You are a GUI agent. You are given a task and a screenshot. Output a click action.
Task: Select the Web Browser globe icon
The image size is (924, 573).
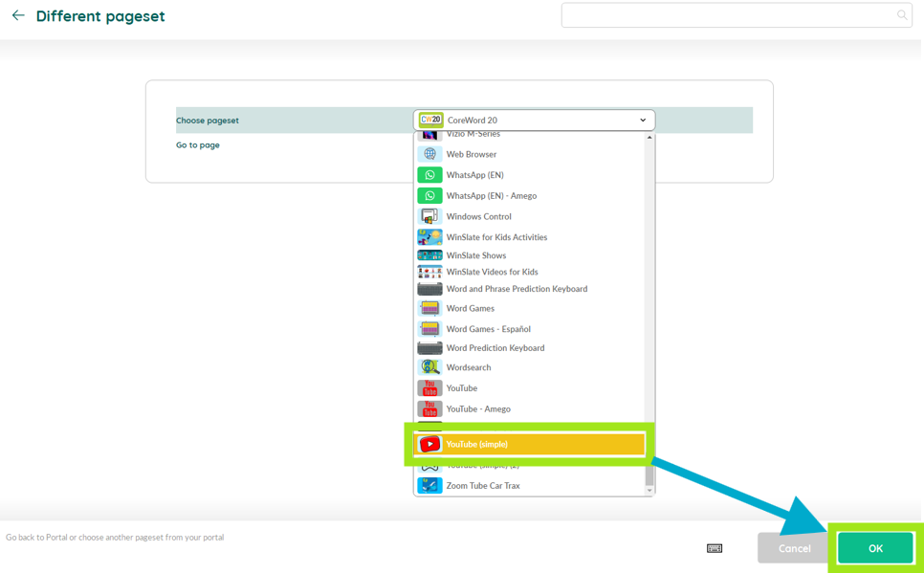pos(429,154)
